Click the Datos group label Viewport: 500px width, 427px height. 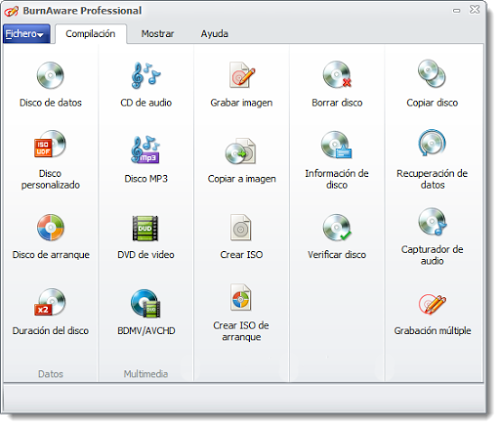point(50,374)
